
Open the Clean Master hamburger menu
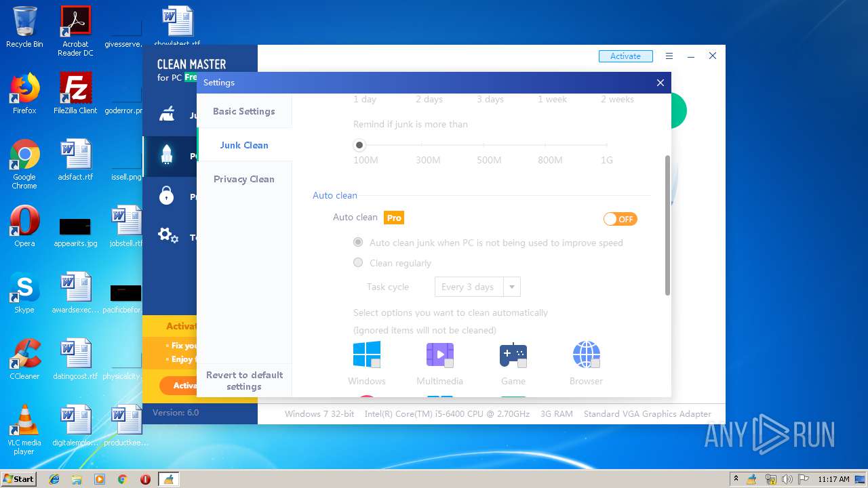pos(669,56)
